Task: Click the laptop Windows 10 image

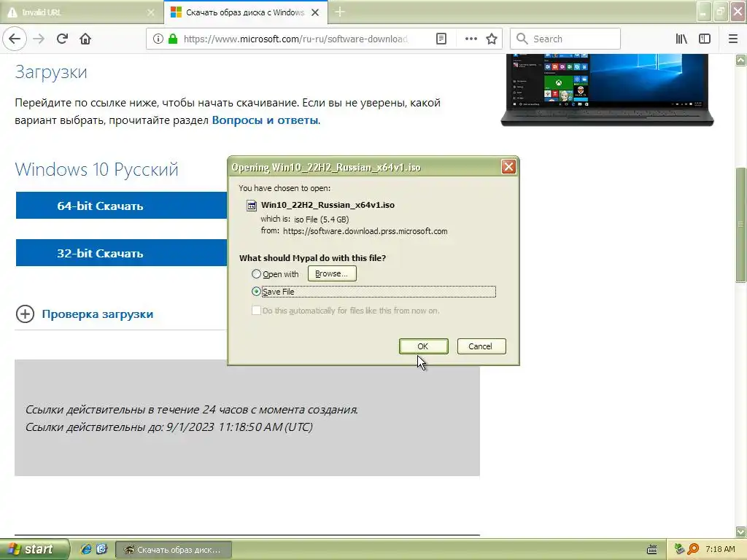Action: point(608,90)
